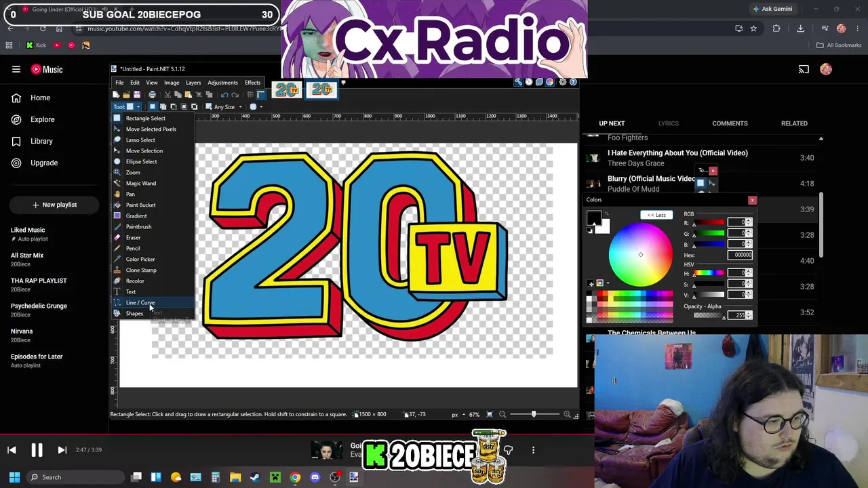Pause the YouTube Music track
The height and width of the screenshot is (488, 868).
click(37, 450)
